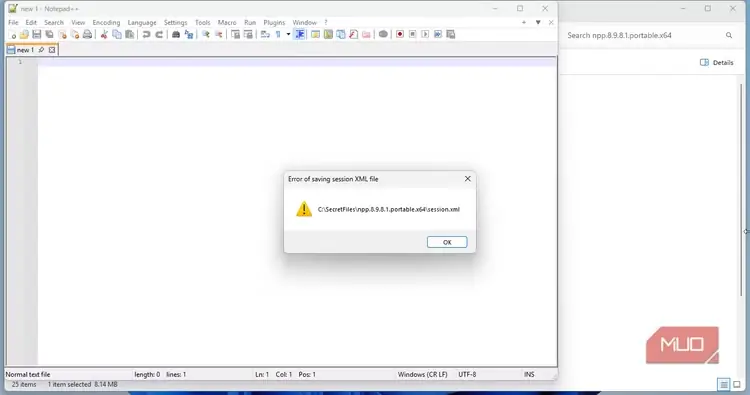Viewport: 750px width, 395px height.
Task: Close the new 1 tab
Action: (52, 50)
